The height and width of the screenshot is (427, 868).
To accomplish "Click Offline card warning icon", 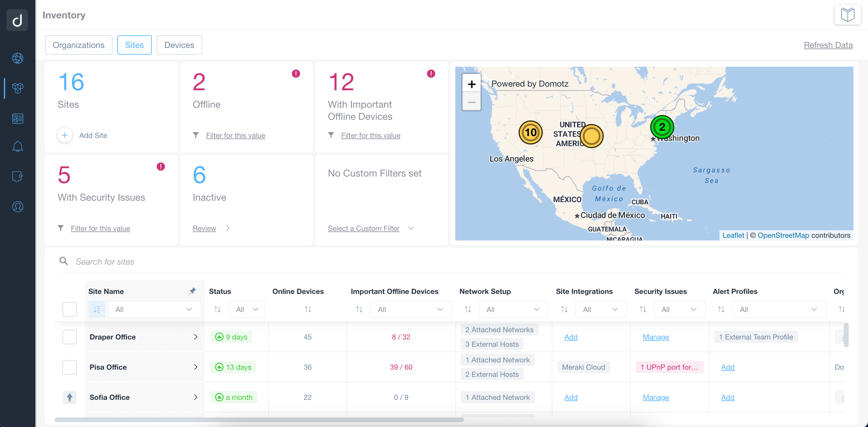I will click(296, 73).
